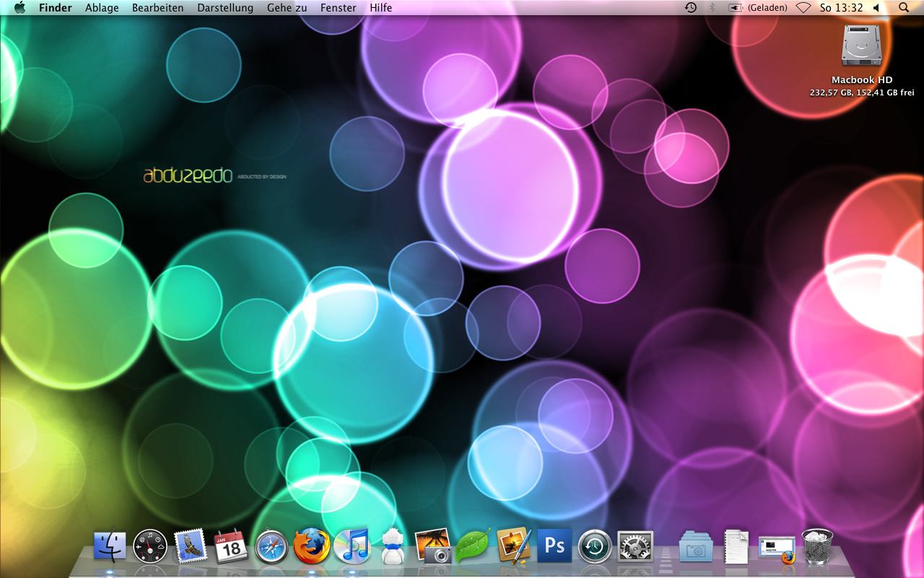Viewport: 924px width, 578px height.
Task: Open iTunes from the dock
Action: [352, 547]
